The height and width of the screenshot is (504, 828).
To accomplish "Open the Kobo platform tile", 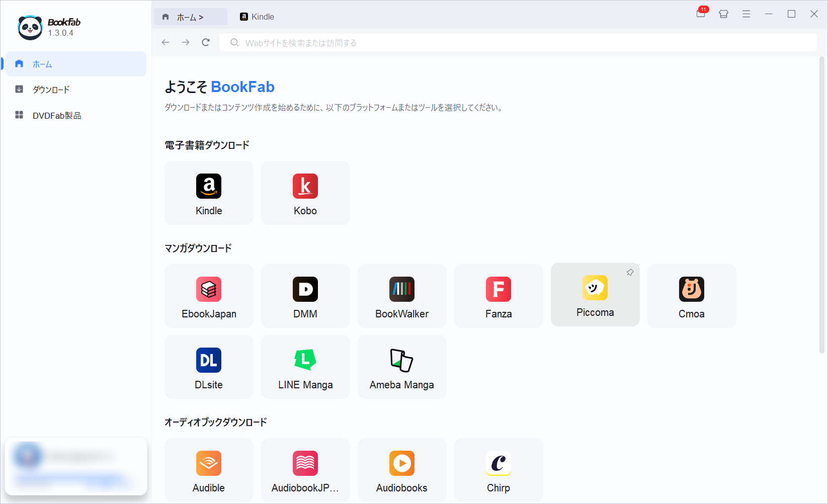I will [x=305, y=193].
